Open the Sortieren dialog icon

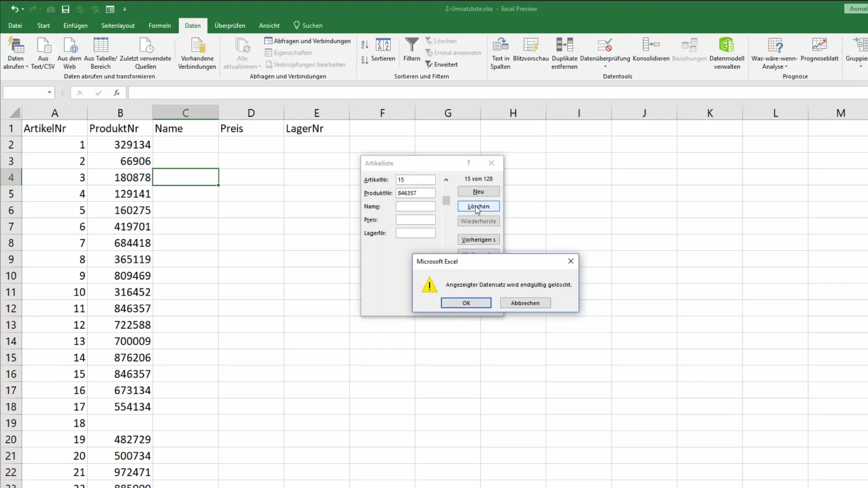(383, 50)
